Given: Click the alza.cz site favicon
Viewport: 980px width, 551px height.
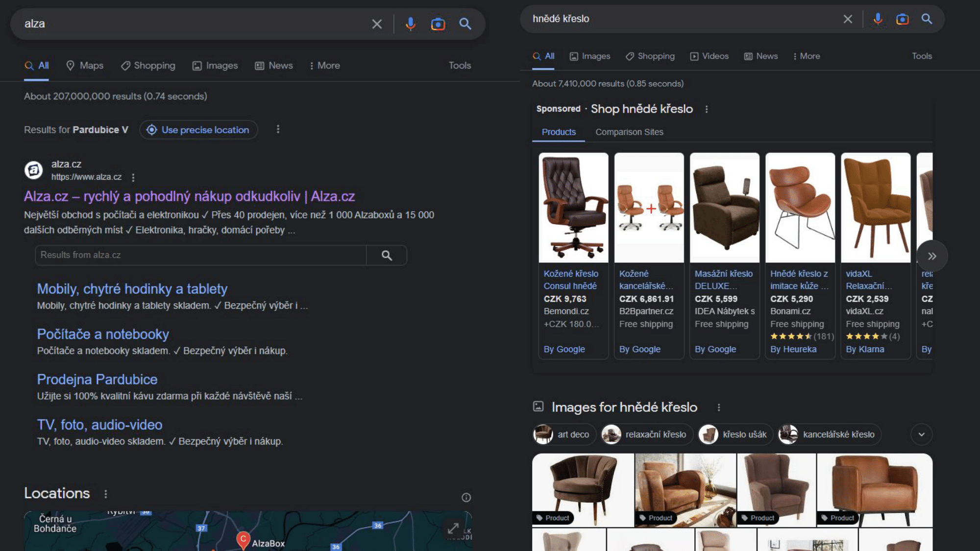Looking at the screenshot, I should [x=33, y=170].
